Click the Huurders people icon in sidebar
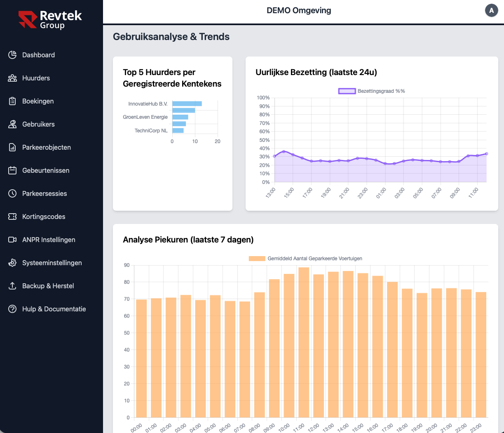Screen dimensions: 504x433 [12, 78]
